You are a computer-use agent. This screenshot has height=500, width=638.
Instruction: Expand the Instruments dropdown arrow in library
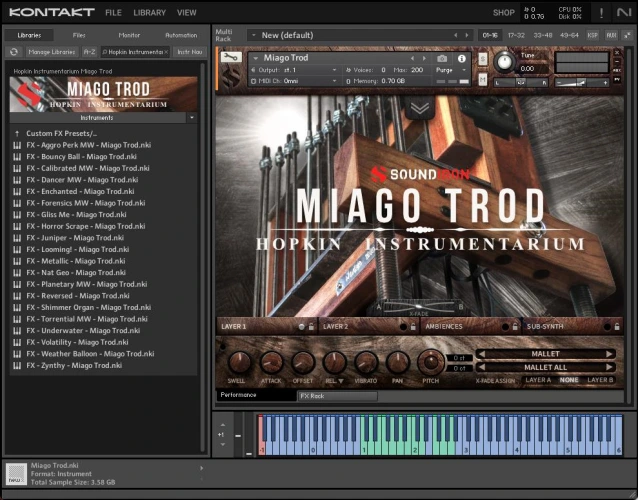coord(190,117)
